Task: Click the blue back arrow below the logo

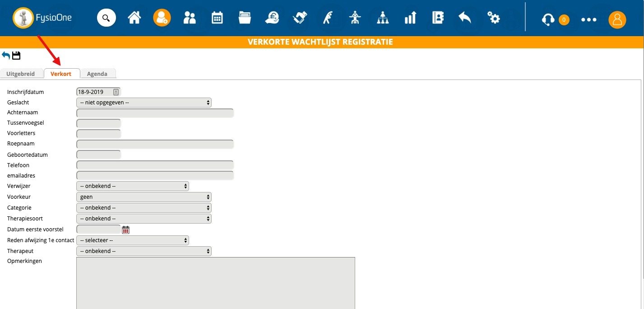Action: (6, 56)
